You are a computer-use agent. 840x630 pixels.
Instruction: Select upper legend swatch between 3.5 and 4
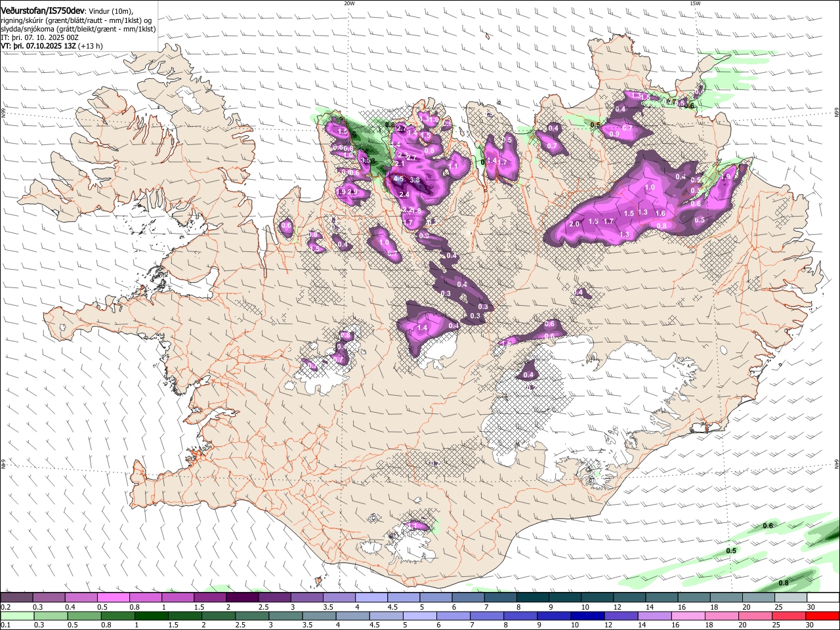pyautogui.click(x=339, y=597)
